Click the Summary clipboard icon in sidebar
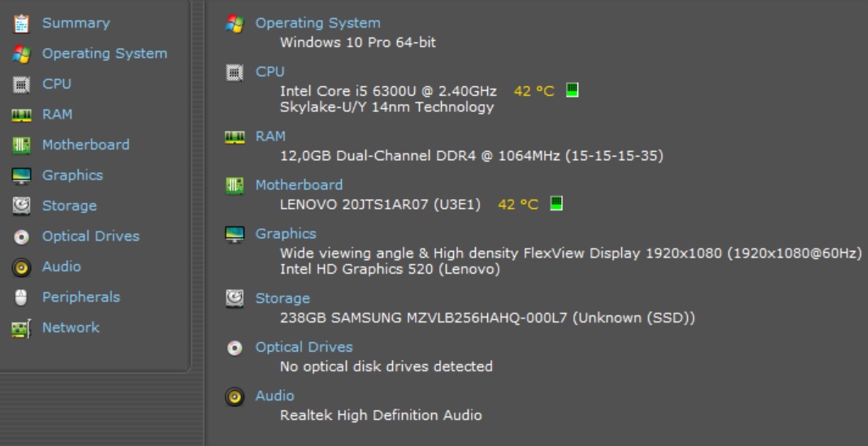868x446 pixels. coord(22,24)
